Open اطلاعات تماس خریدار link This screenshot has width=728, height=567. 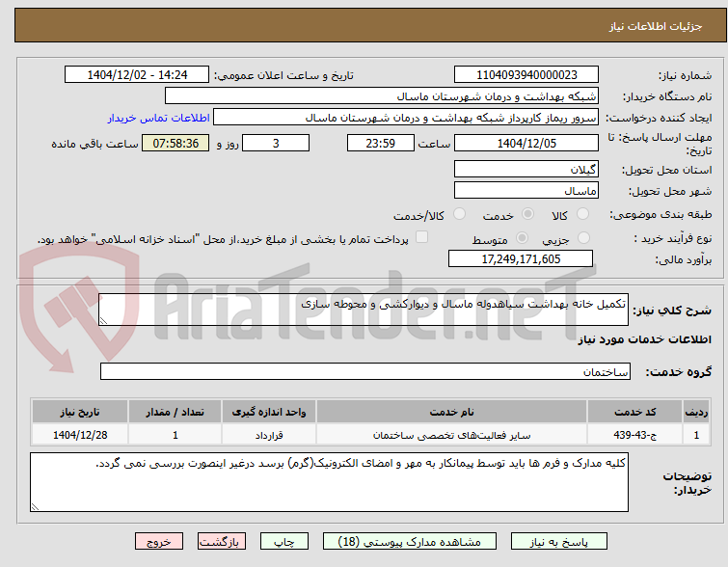(x=159, y=118)
